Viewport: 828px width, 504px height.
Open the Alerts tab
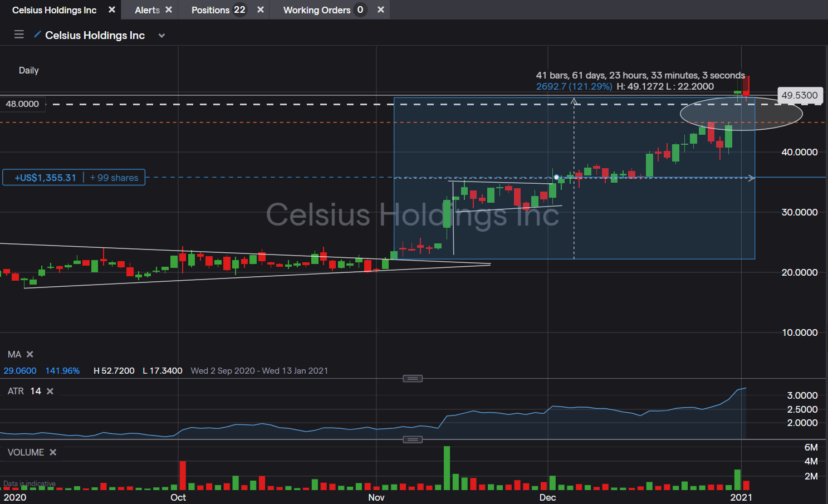pos(147,10)
